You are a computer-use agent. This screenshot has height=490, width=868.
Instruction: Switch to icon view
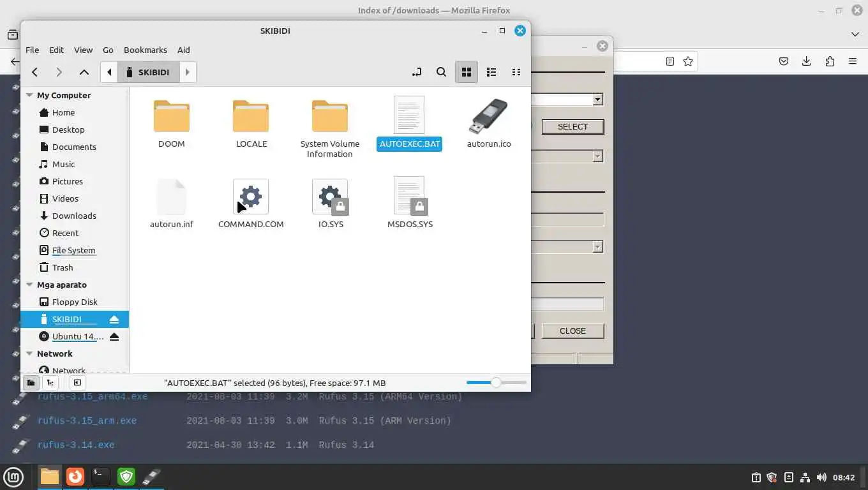(x=466, y=72)
